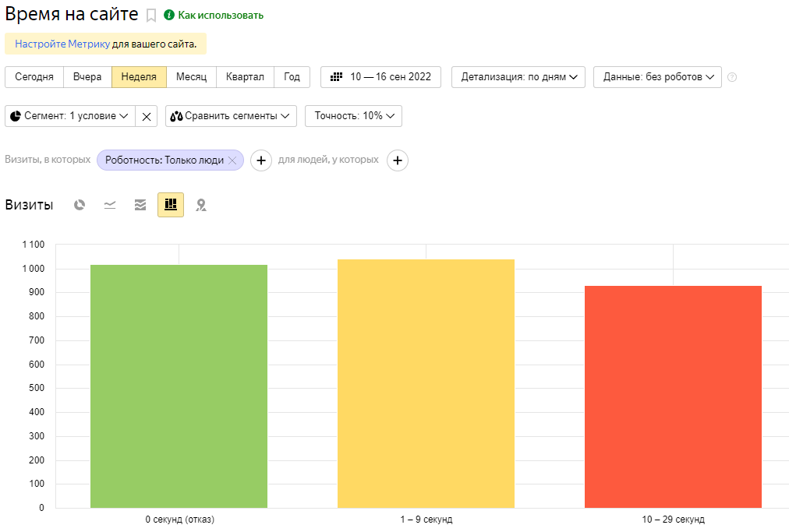Open Данные: без роботов dropdown
789x532 pixels.
[657, 77]
